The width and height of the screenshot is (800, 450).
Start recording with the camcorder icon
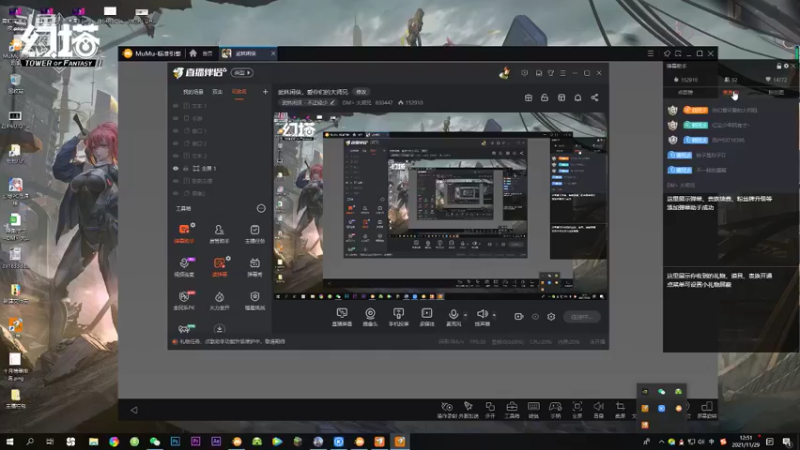click(518, 316)
